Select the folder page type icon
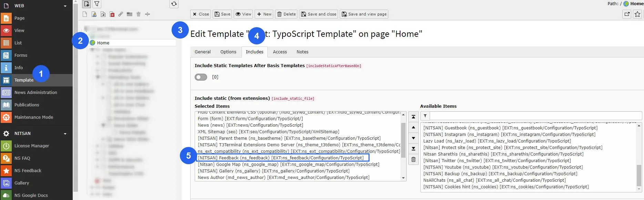644x200 pixels. [x=130, y=14]
